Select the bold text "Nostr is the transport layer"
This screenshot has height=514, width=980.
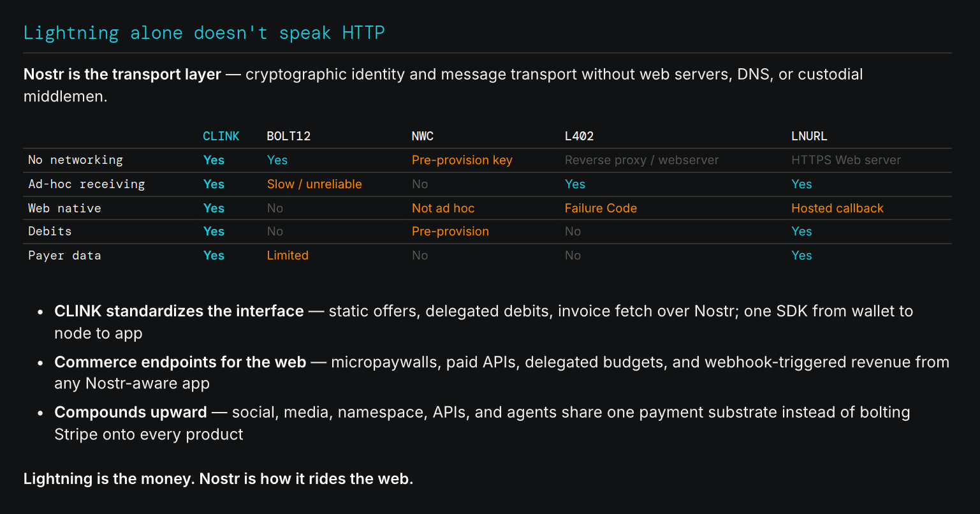tap(122, 75)
